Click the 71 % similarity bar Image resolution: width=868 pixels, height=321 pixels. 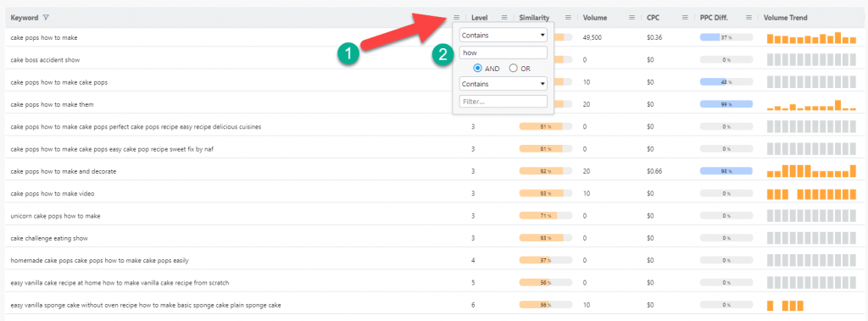(x=545, y=216)
